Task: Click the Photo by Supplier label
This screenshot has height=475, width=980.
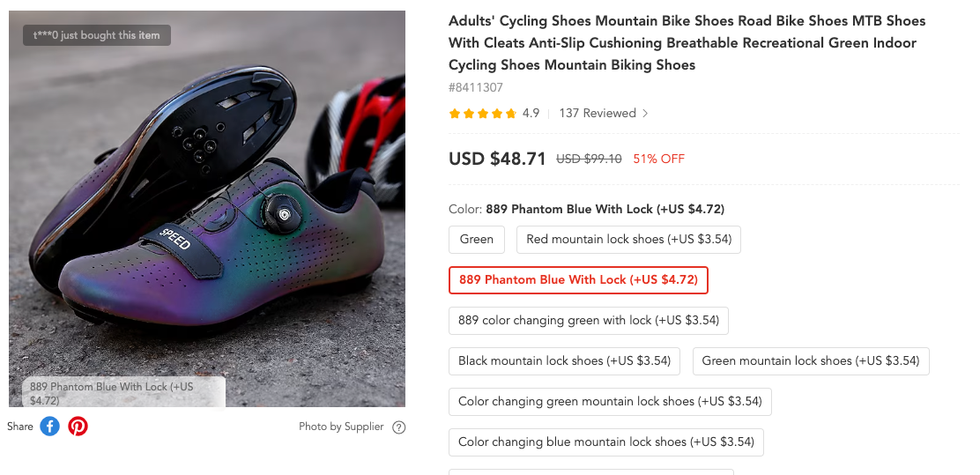Action: (x=341, y=427)
